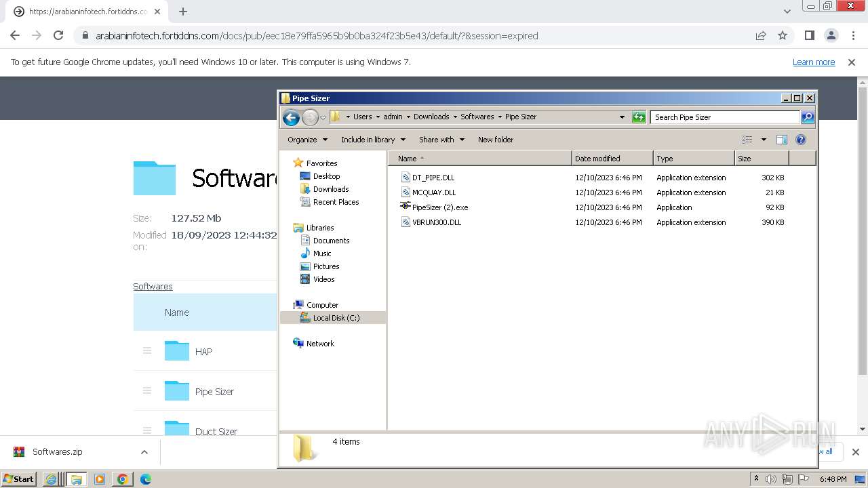
Task: Sort files by Type column
Action: [x=694, y=159]
